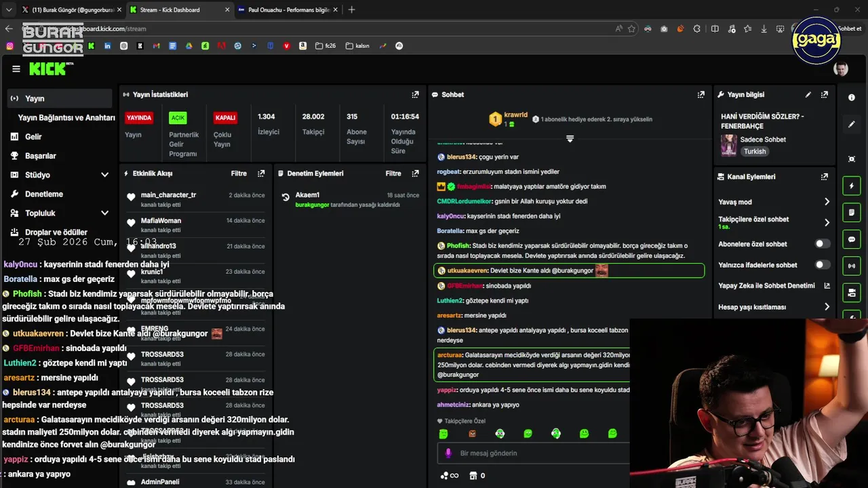The width and height of the screenshot is (868, 488).
Task: Collapse the chat leaderboard with arrow handle
Action: [570, 139]
